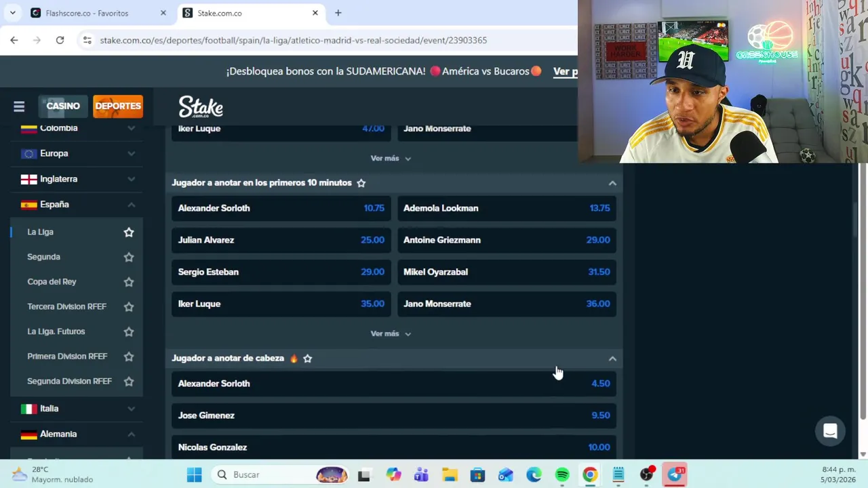Open the Stake sidebar hamburger menu
This screenshot has width=868, height=488.
tap(19, 106)
